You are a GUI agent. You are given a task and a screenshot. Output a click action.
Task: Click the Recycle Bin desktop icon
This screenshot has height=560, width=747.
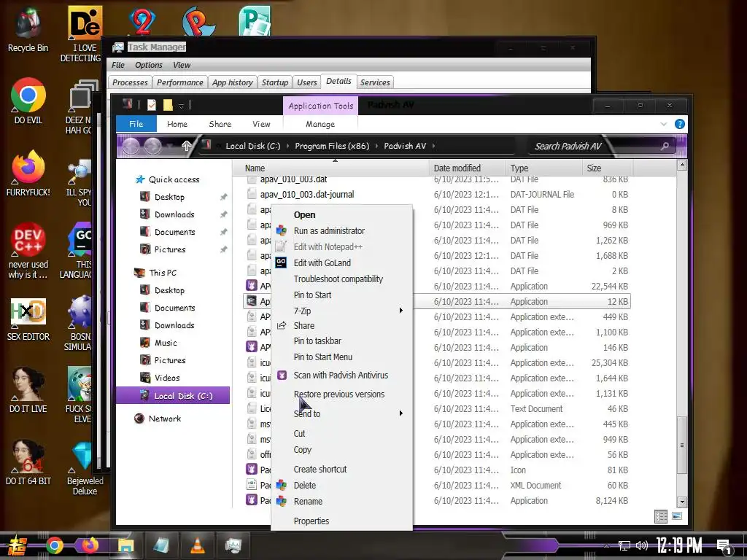28,29
